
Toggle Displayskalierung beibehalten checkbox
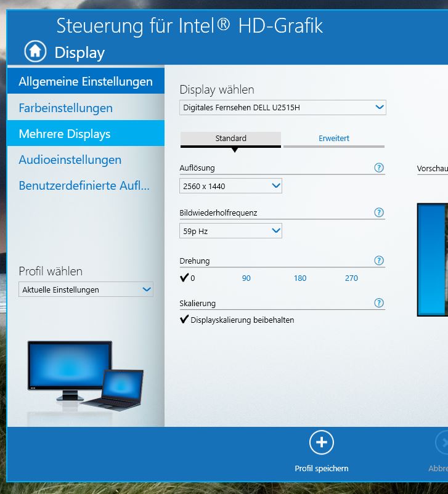184,320
